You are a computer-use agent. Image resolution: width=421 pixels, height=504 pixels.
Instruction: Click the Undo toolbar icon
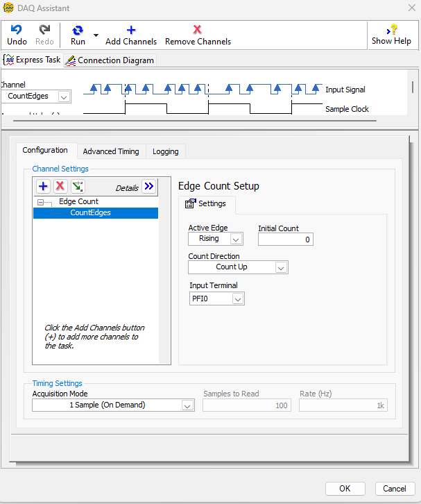point(17,30)
